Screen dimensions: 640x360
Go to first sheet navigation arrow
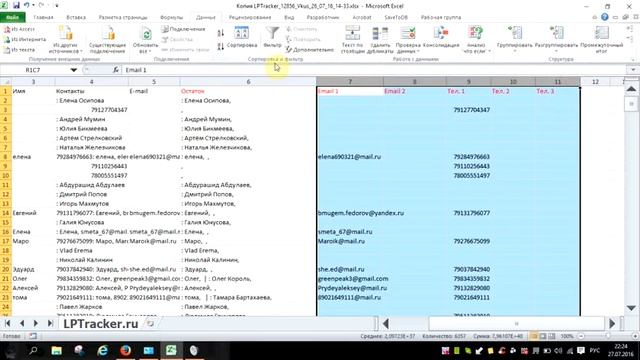[x=8, y=324]
